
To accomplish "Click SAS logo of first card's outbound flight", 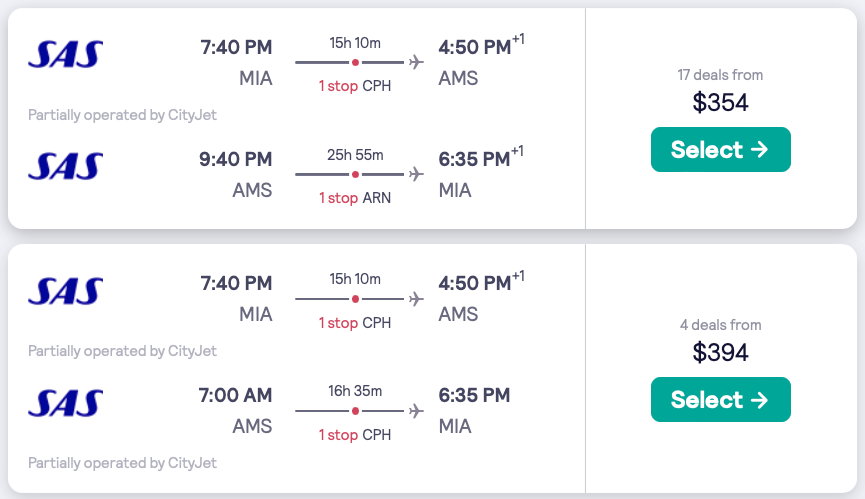I will click(66, 54).
